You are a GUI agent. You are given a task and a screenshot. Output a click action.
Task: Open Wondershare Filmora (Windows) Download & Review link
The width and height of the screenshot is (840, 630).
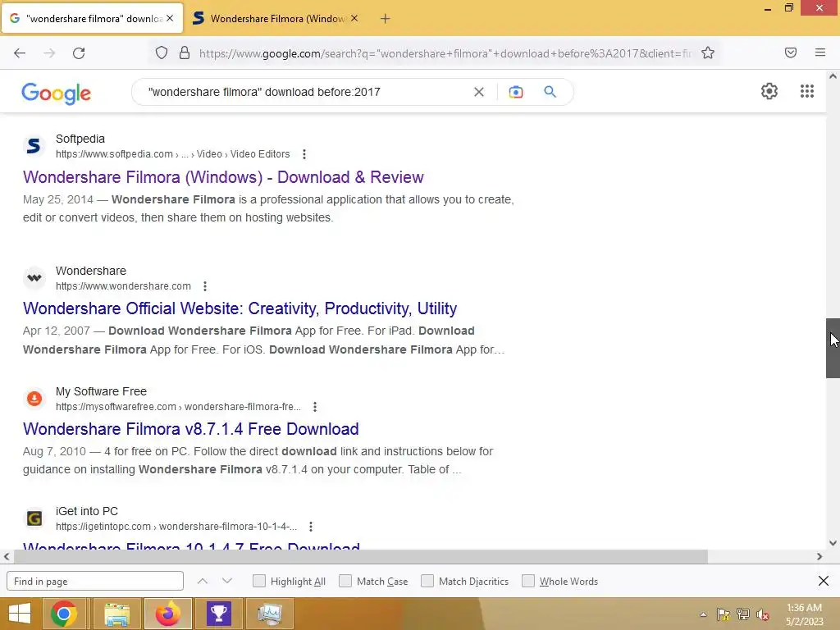(x=223, y=177)
